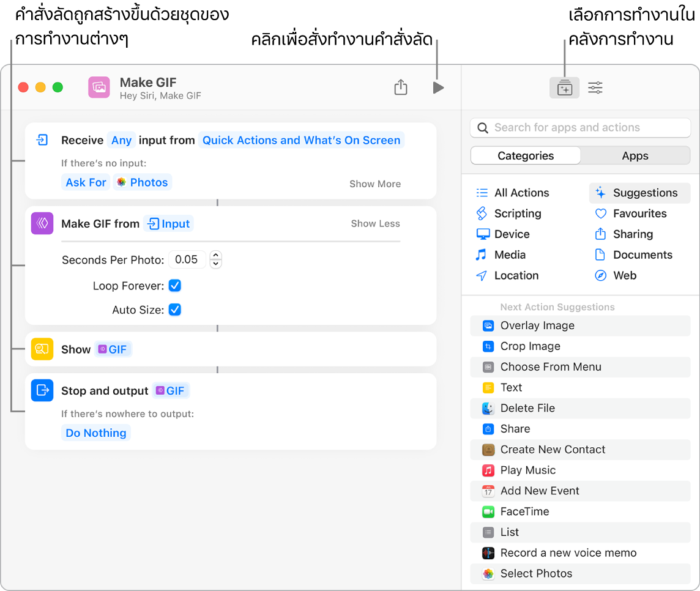Switch to the Apps tab
Screen dimensions: 700x591
[x=635, y=155]
